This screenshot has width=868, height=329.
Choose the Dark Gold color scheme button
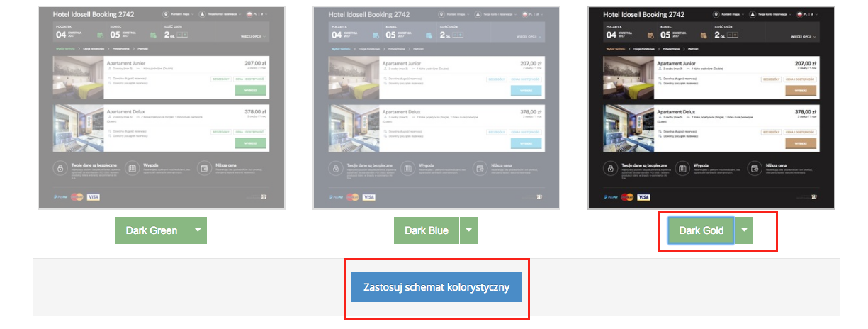coord(701,230)
